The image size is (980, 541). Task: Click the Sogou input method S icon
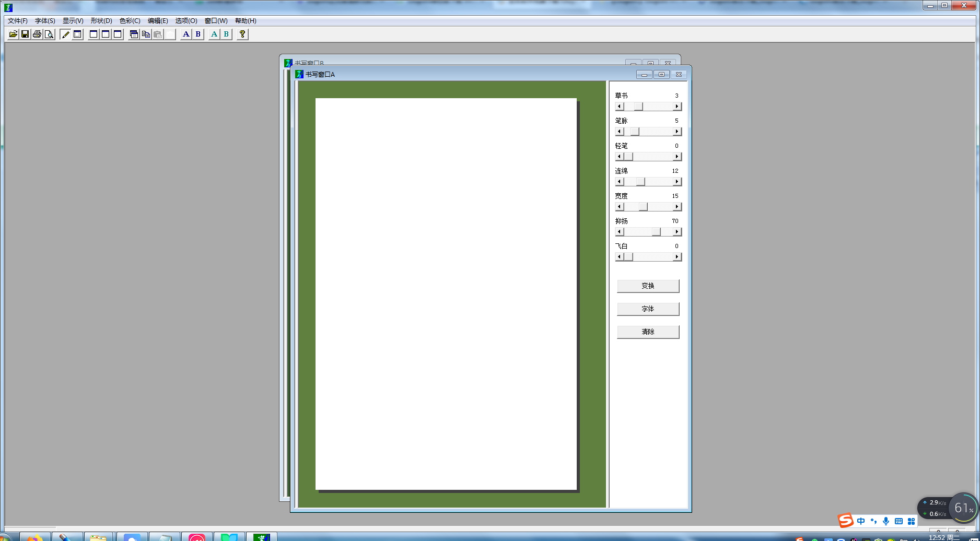pos(845,521)
